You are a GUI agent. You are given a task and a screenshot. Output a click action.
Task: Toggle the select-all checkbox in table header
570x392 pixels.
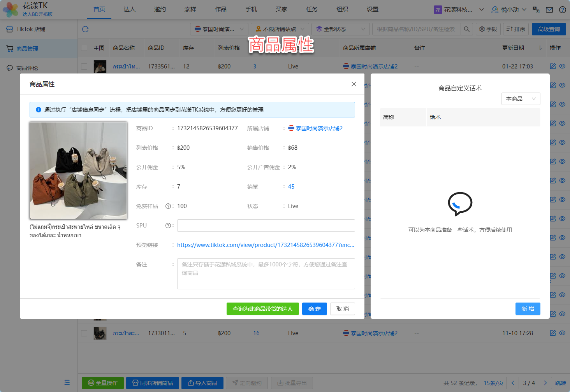pos(84,48)
